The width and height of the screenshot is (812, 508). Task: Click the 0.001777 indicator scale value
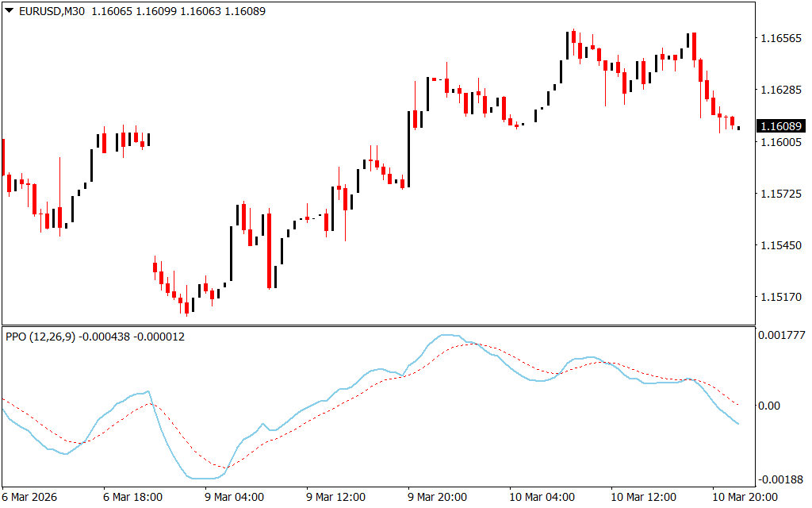pos(779,336)
